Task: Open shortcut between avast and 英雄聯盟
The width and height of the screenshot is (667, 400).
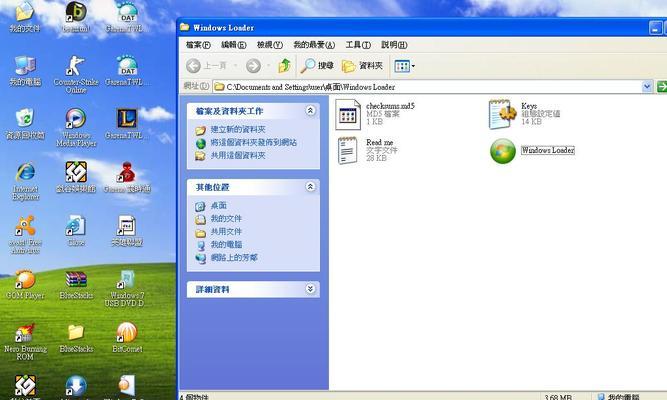Action: (76, 231)
